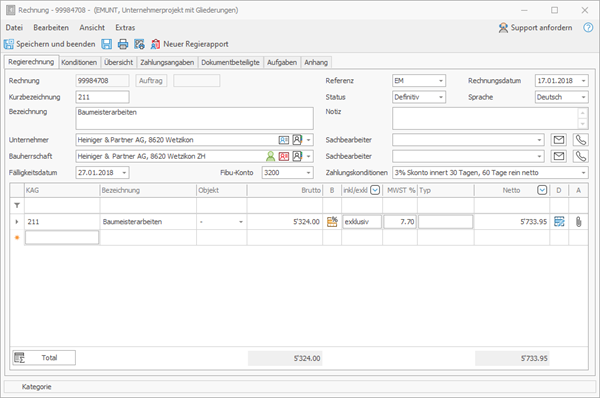Image resolution: width=600 pixels, height=398 pixels.
Task: Call first Sachbearbeiter via phone icon
Action: click(x=580, y=140)
